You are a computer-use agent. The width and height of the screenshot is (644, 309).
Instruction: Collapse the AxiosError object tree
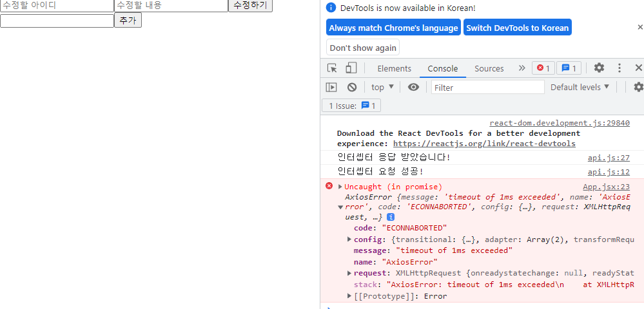(340, 207)
